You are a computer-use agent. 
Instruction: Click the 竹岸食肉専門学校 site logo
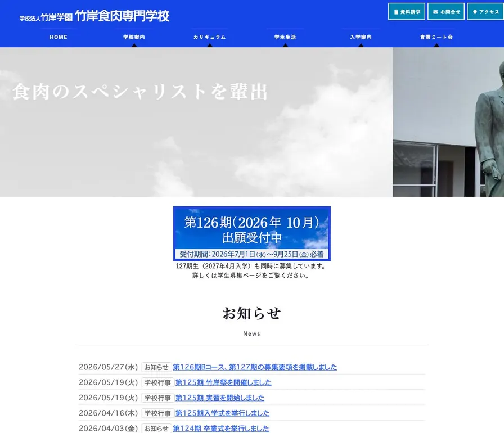[x=94, y=16]
